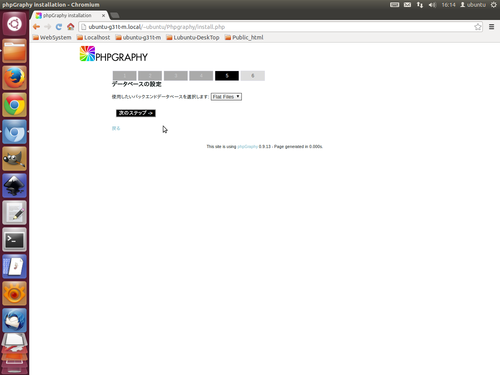Viewport: 500px width, 375px height.
Task: Open the system gear session menu
Action: tap(493, 5)
